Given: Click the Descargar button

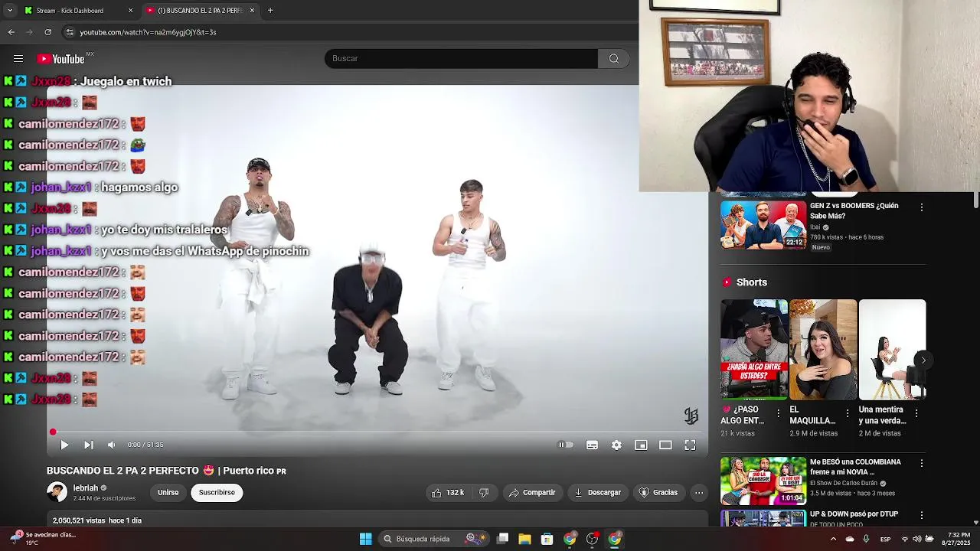Looking at the screenshot, I should click(597, 493).
